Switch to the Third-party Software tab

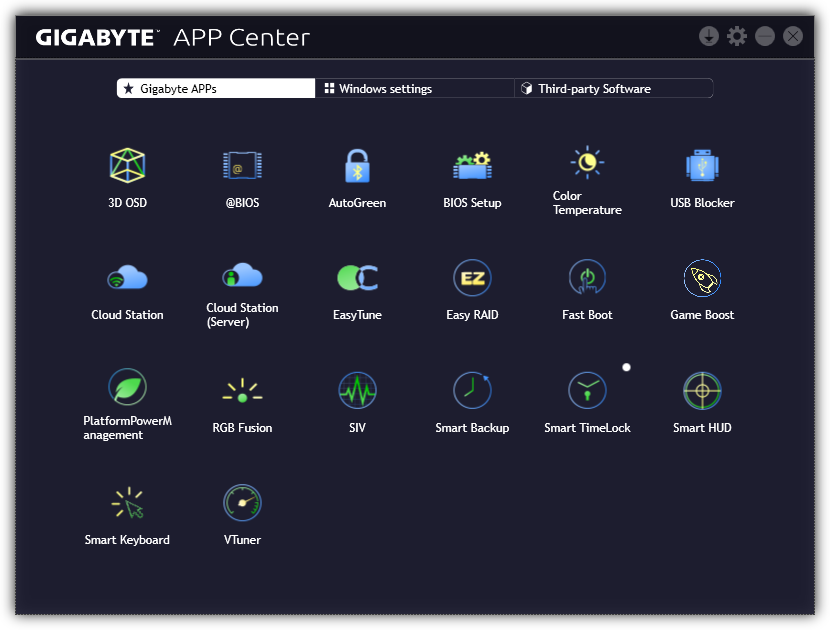[x=614, y=88]
